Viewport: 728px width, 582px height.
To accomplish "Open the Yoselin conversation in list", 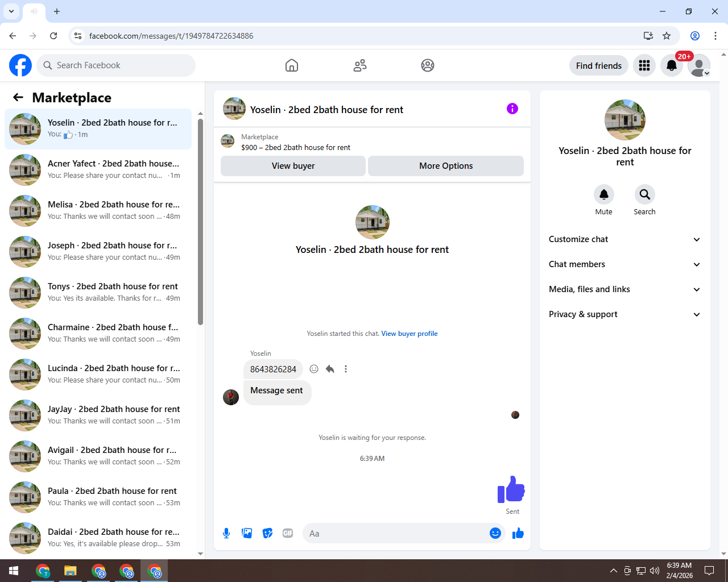I will 98,129.
